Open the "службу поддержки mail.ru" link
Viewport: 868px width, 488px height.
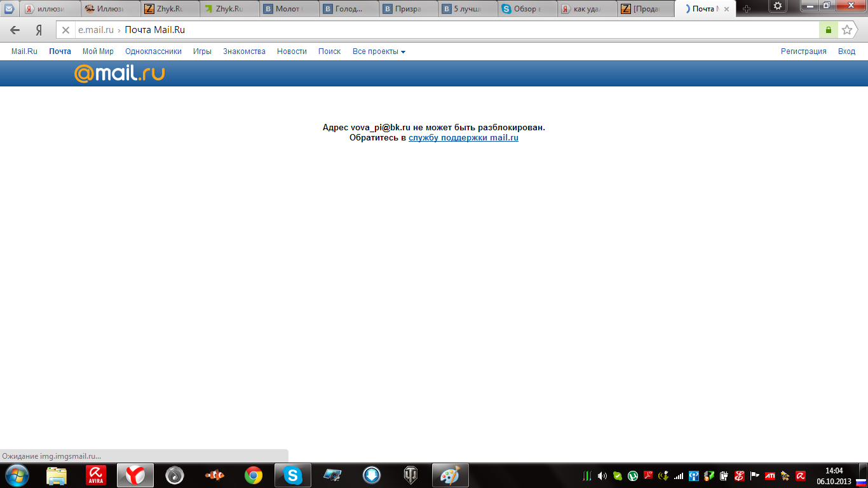pyautogui.click(x=463, y=138)
